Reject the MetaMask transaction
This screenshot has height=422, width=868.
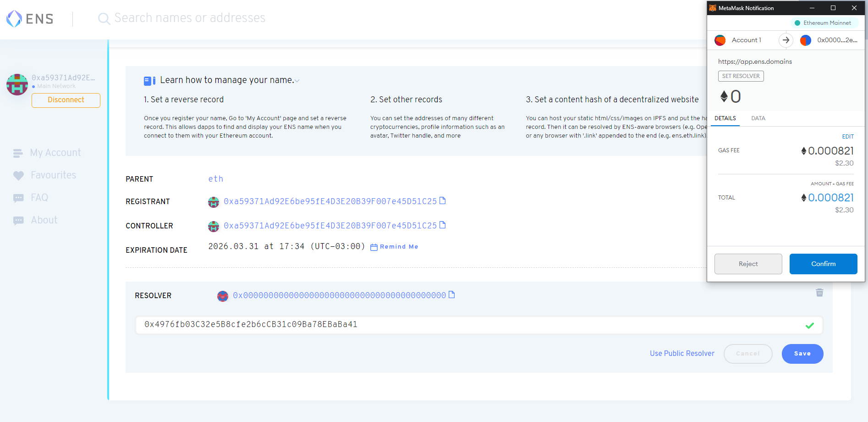click(x=748, y=264)
